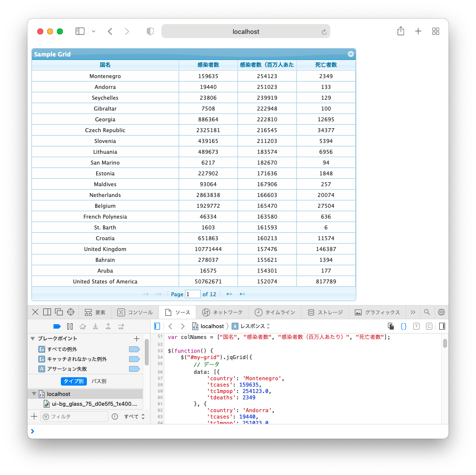Toggle the キャッチされなかった例外 breakpoint
This screenshot has width=476, height=475.
tap(134, 359)
